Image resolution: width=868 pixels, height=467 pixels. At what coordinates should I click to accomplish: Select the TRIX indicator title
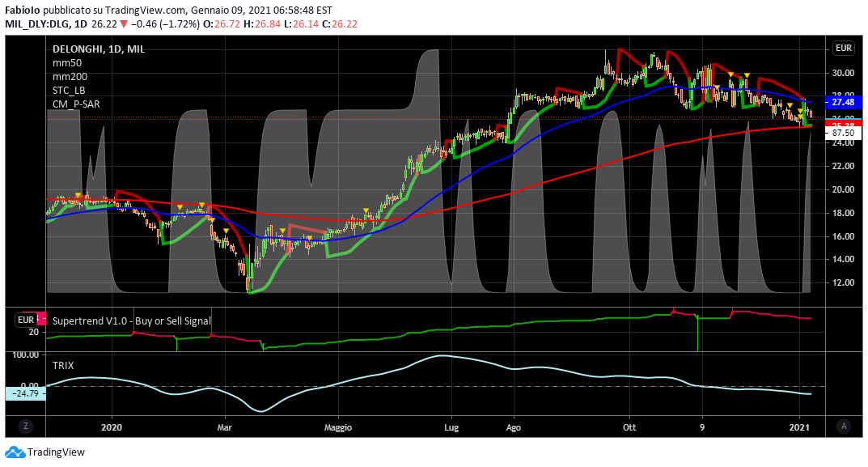tap(63, 366)
